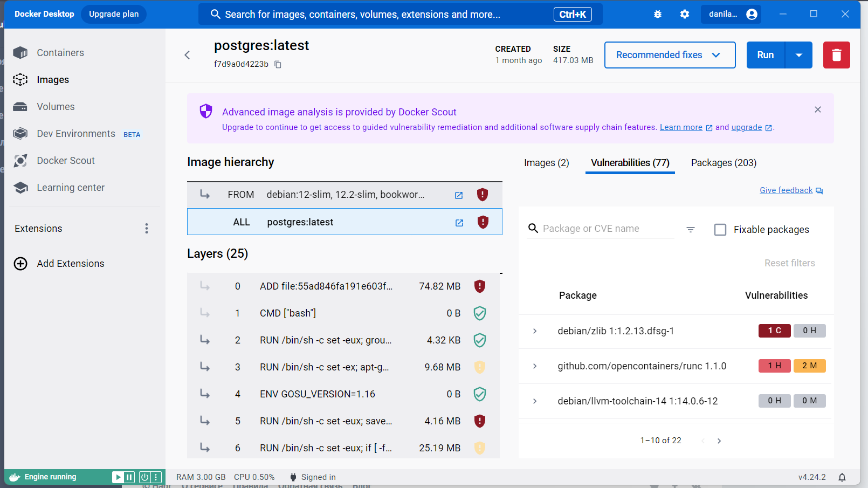Open the settings gear in header

[685, 15]
